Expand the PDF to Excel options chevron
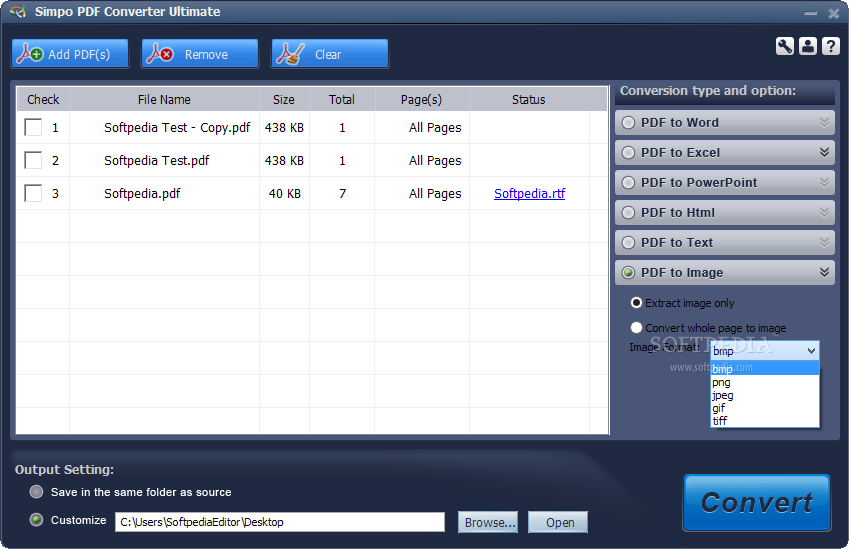This screenshot has height=549, width=849. point(824,152)
